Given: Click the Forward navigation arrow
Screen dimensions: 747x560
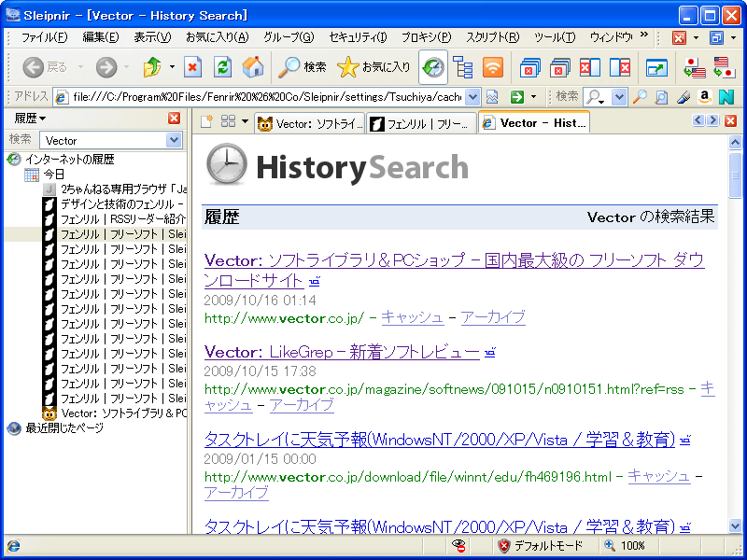Looking at the screenshot, I should pos(106,67).
